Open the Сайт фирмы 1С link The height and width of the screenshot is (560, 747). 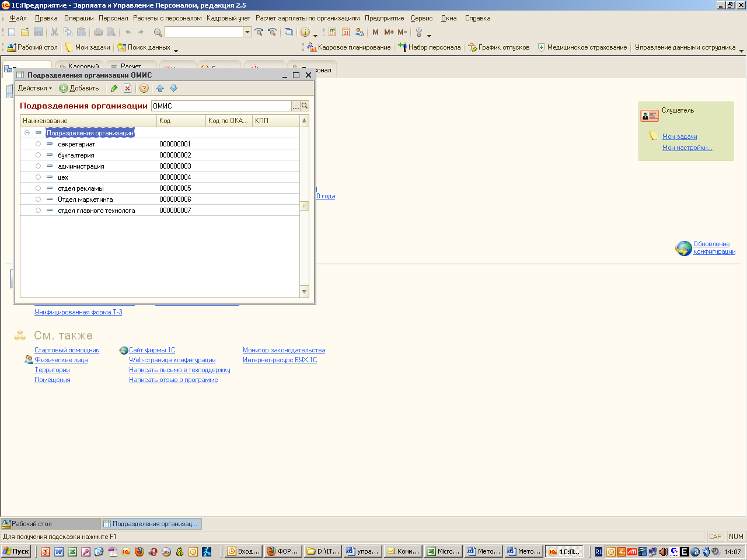152,350
